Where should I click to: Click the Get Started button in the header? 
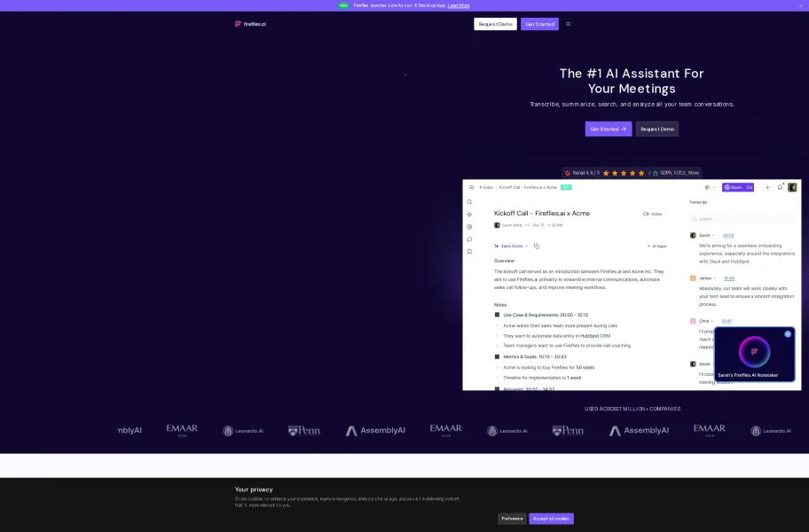coord(539,24)
